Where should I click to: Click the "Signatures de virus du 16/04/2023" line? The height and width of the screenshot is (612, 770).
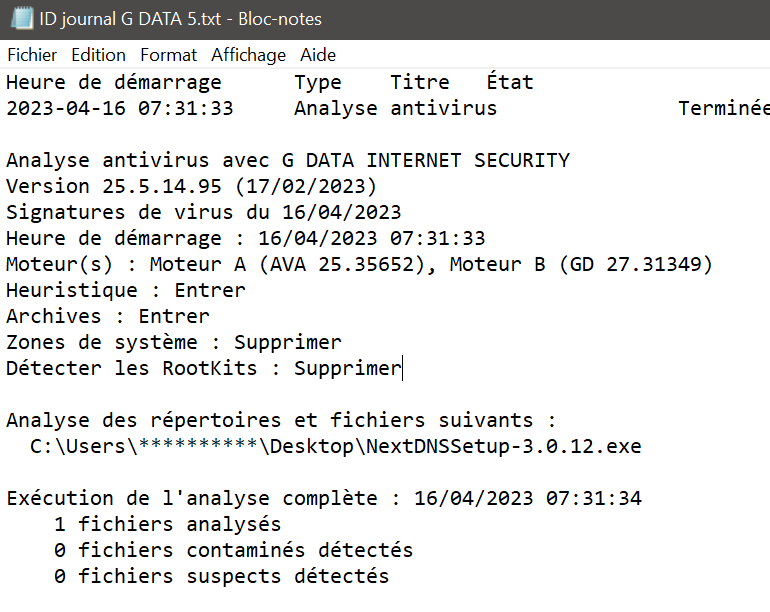tap(203, 212)
